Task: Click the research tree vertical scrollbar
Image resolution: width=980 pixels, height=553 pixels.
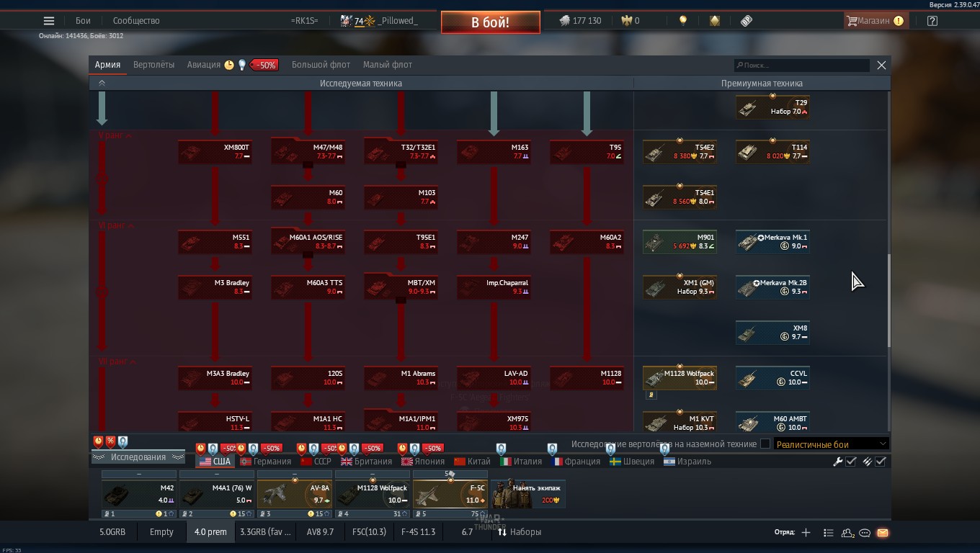Action: pyautogui.click(x=888, y=300)
